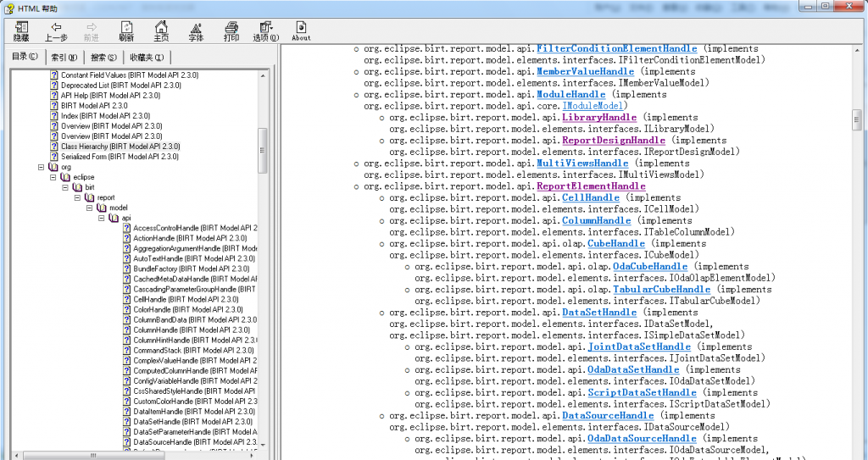Collapse the report tree node
868x460 pixels.
[x=77, y=197]
